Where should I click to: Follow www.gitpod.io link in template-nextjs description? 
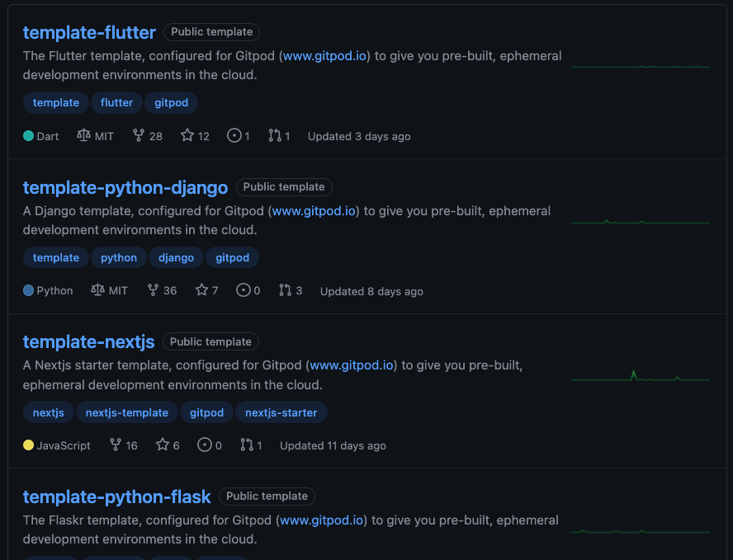(352, 365)
